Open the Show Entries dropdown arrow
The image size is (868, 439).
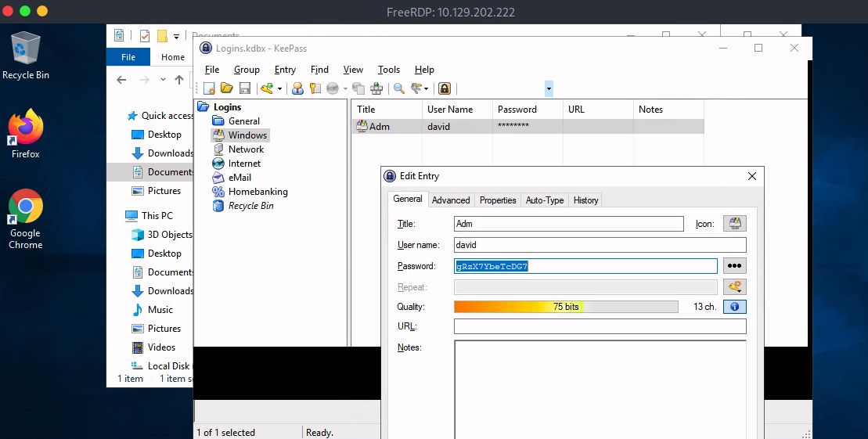click(427, 88)
